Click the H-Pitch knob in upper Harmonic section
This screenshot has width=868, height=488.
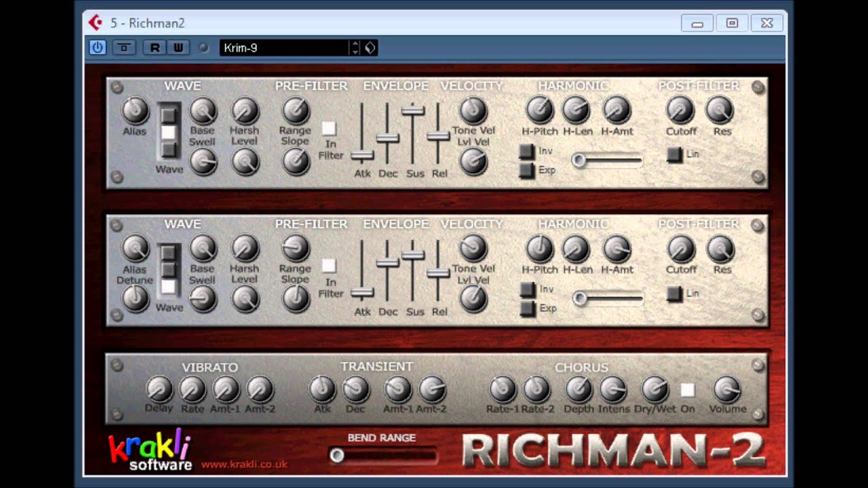pyautogui.click(x=540, y=109)
